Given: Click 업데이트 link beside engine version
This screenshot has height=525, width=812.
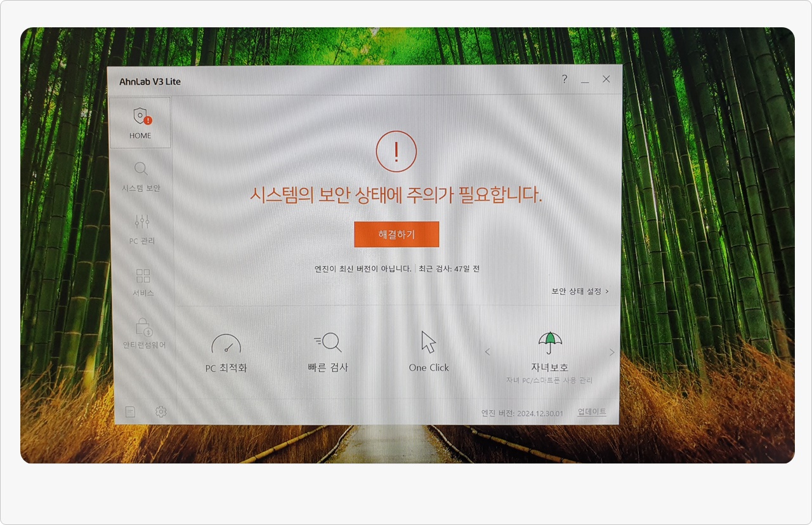Looking at the screenshot, I should coord(592,412).
